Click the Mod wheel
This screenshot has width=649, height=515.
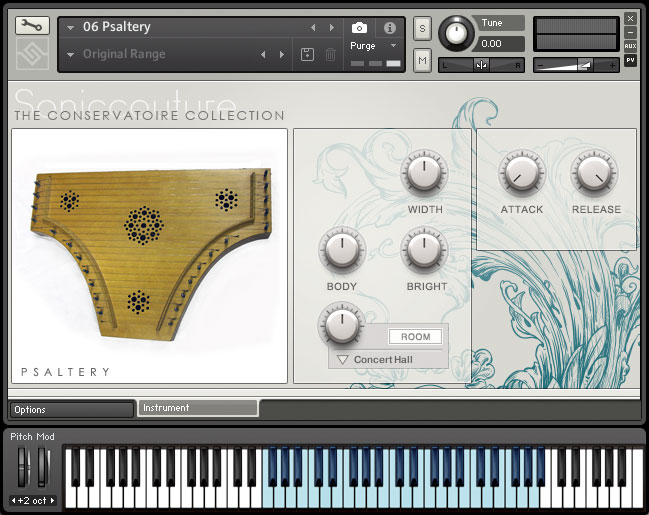[x=43, y=467]
